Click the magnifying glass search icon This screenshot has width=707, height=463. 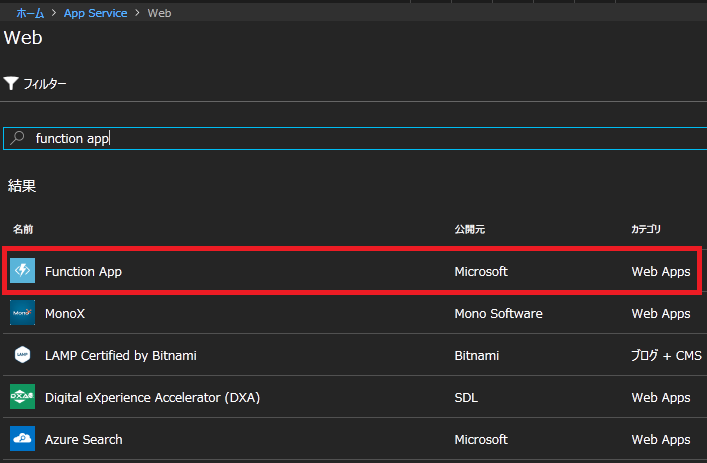[x=17, y=138]
